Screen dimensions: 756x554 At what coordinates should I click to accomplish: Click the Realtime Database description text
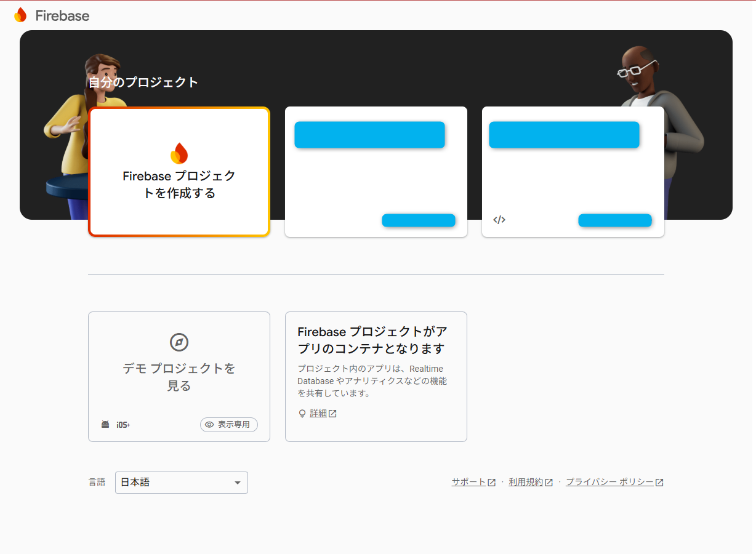tap(372, 381)
